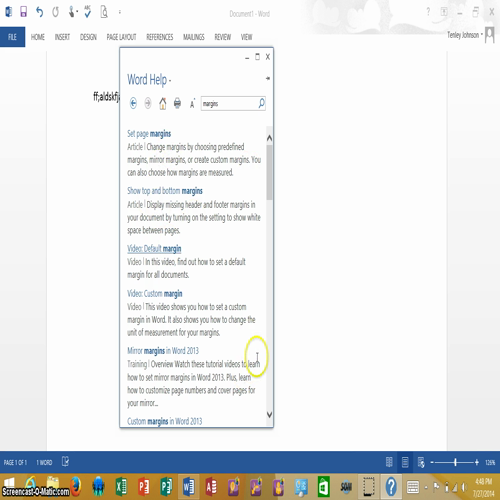Open Show top and bottom margins article
Screen dimensions: 500x500
165,191
